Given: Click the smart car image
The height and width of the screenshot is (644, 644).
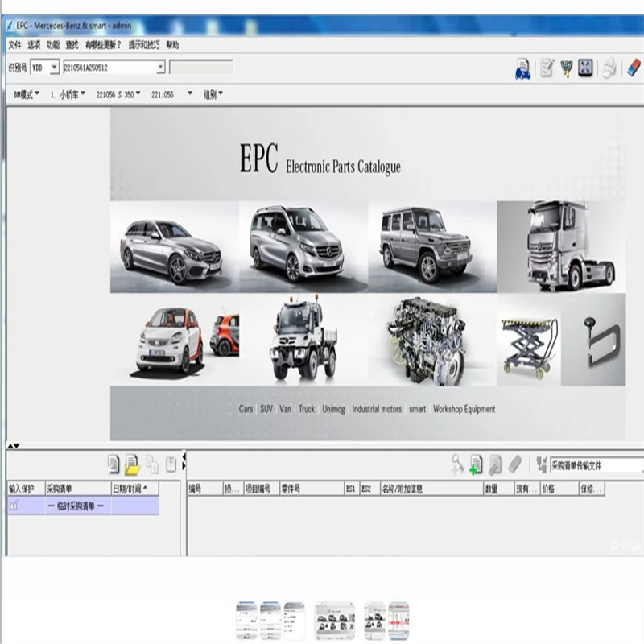Looking at the screenshot, I should click(x=175, y=340).
